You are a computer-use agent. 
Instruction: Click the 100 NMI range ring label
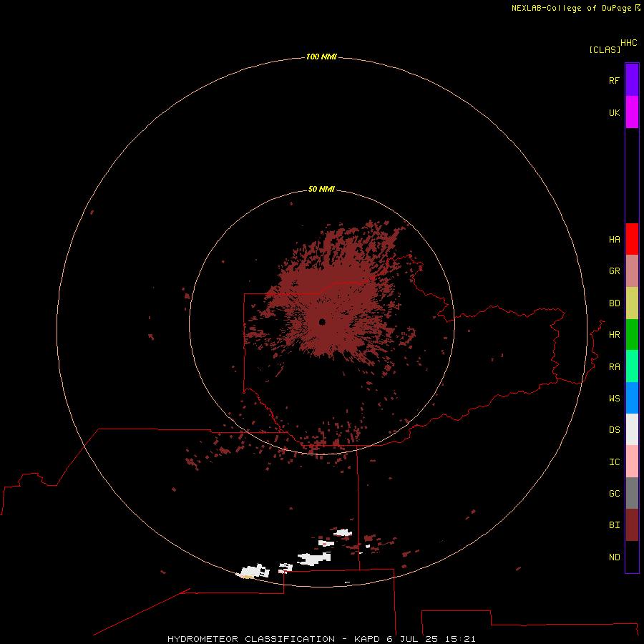pyautogui.click(x=321, y=57)
